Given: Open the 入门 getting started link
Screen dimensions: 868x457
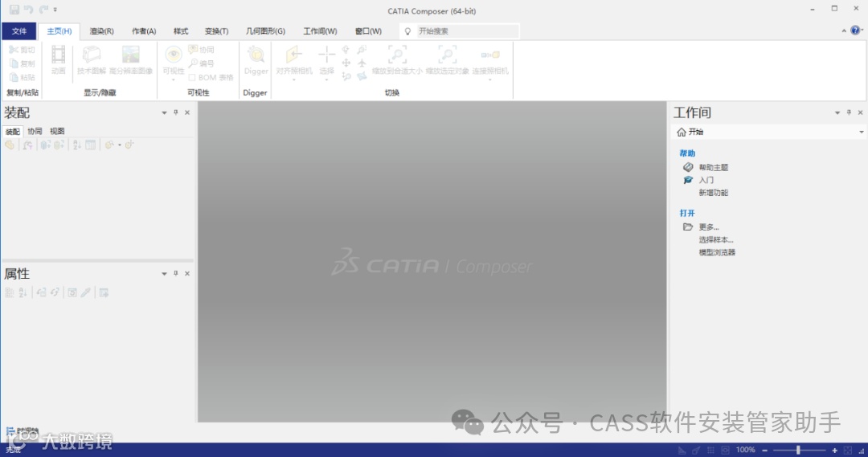Looking at the screenshot, I should coord(706,181).
